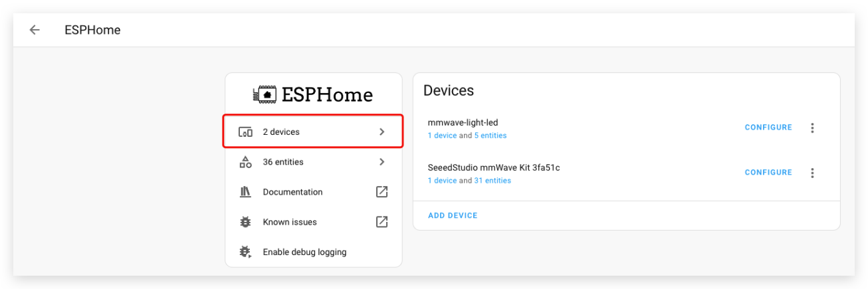The image size is (868, 289).
Task: Click the books icon next to Documentation
Action: coord(245,192)
